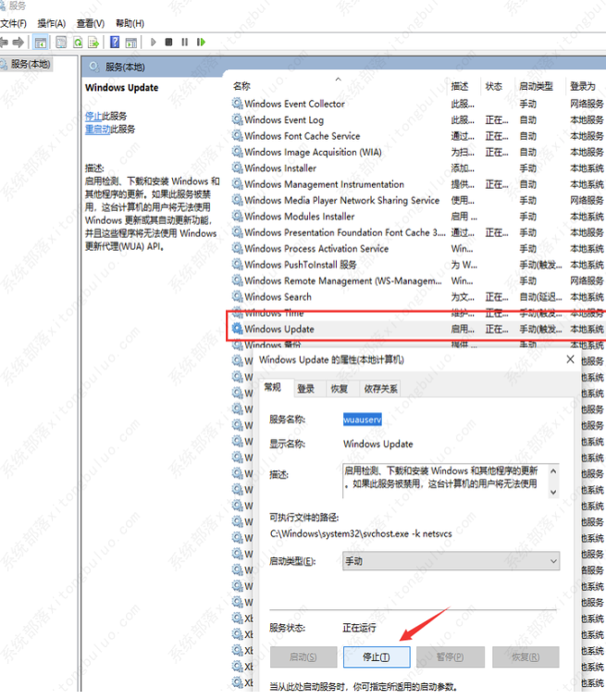The image size is (606, 700).
Task: Open the 启动类型 dropdown set to 手动
Action: pyautogui.click(x=451, y=561)
